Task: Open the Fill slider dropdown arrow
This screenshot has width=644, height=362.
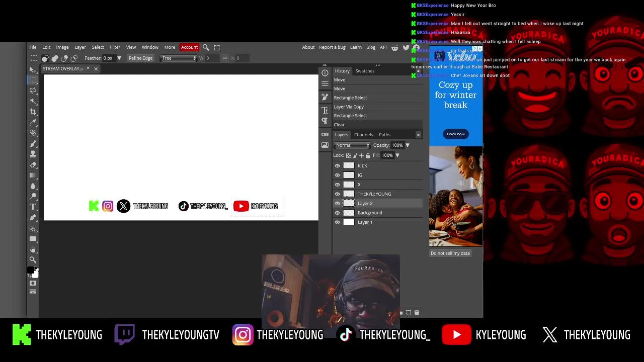Action: (x=397, y=155)
